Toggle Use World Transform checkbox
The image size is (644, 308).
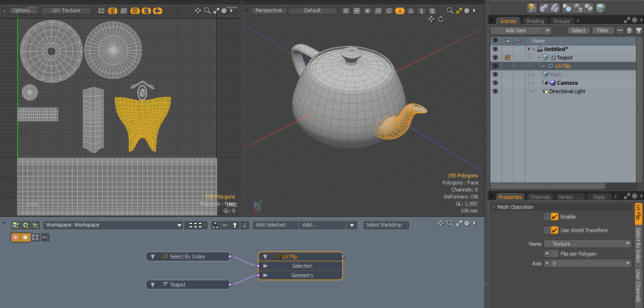[x=554, y=230]
